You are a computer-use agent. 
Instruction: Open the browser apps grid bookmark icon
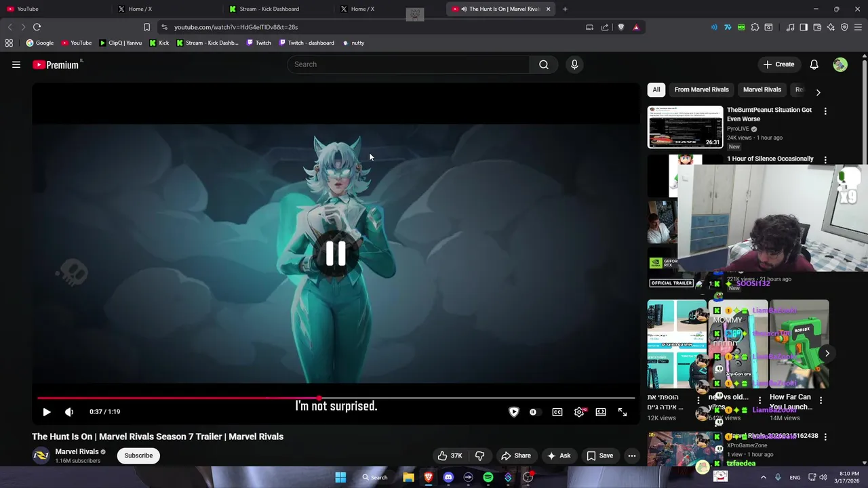point(9,43)
